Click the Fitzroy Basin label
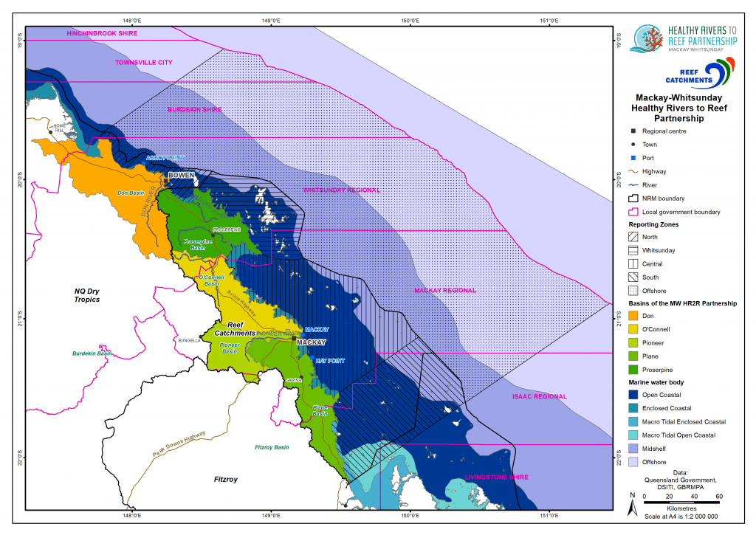 pos(272,446)
